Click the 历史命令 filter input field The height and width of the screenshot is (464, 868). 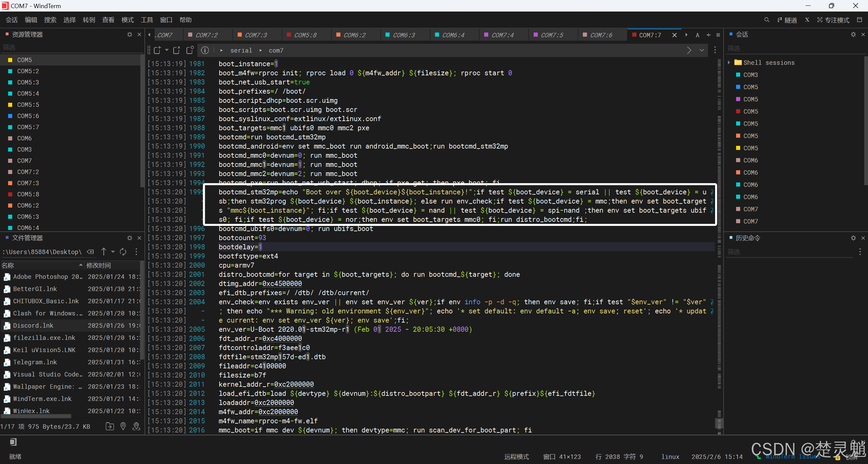pos(790,252)
